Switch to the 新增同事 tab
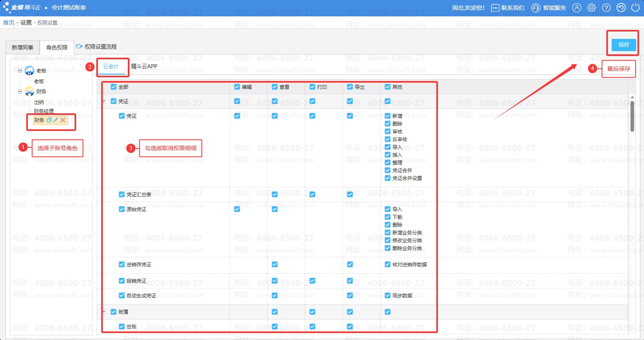The height and width of the screenshot is (340, 644). (x=23, y=47)
